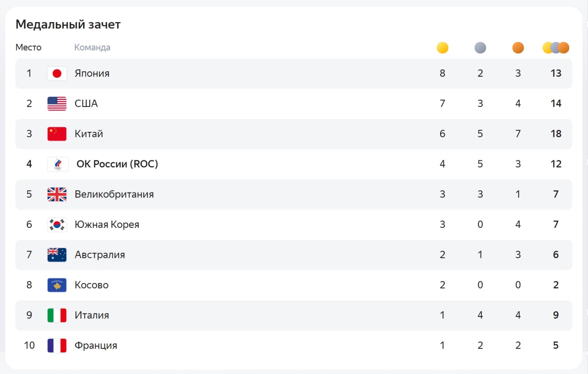Click the gold medal column icon
Image resolution: width=588 pixels, height=374 pixels.
click(442, 48)
